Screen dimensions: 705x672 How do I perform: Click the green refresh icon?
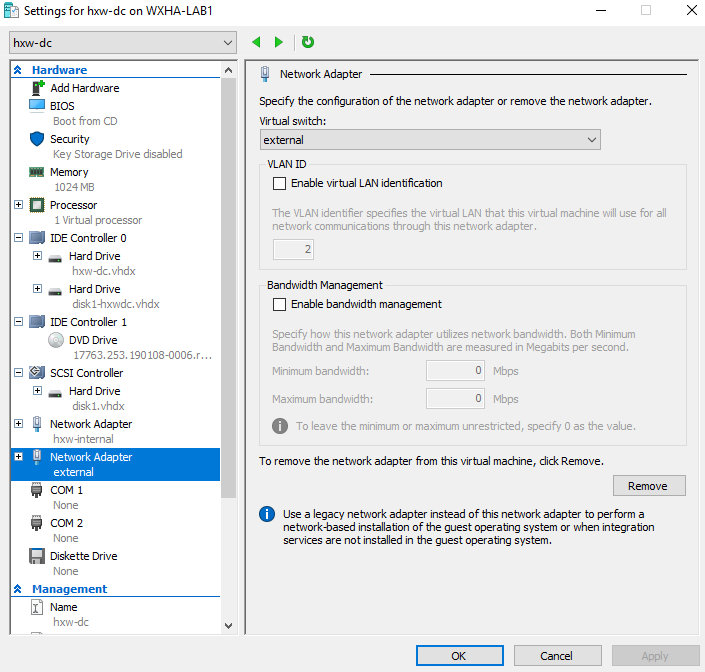(x=308, y=42)
